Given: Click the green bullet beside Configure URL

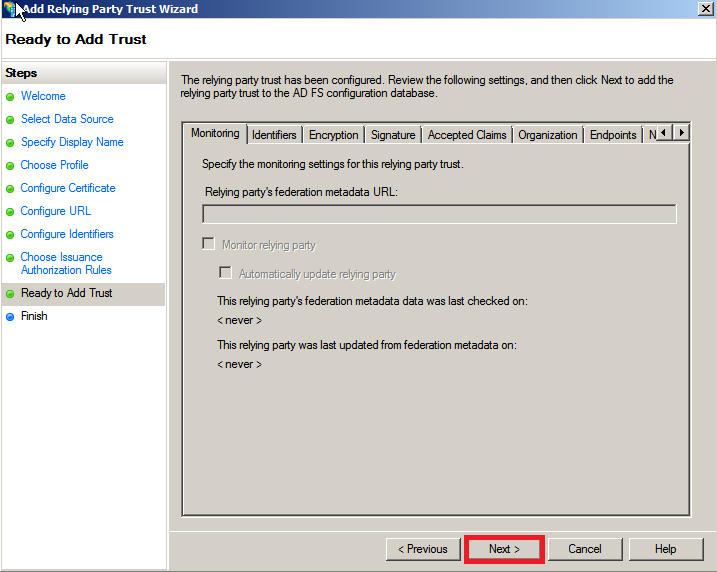Looking at the screenshot, I should click(10, 212).
